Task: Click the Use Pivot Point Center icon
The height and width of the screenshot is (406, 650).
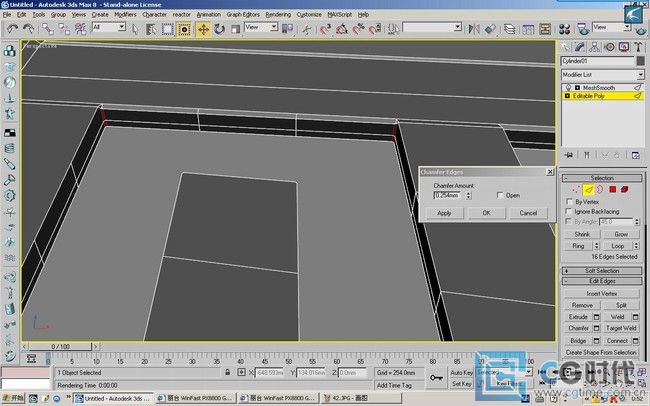Action: 287,29
